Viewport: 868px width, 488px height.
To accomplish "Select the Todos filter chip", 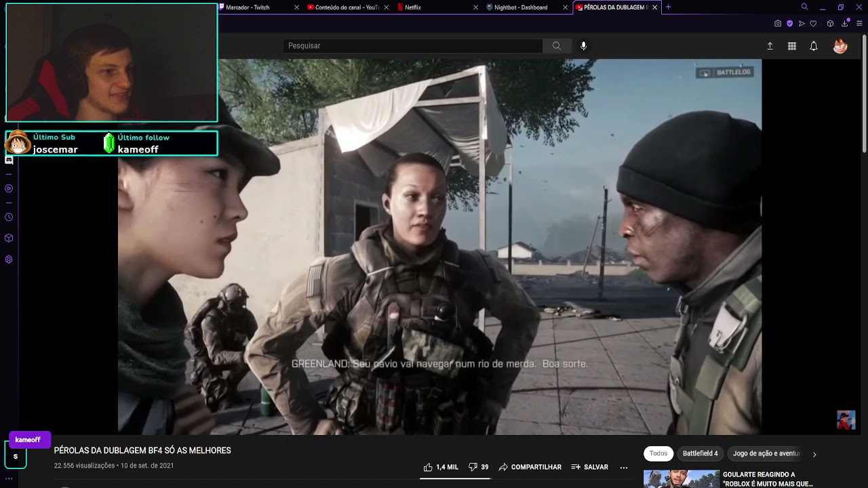I will (658, 453).
